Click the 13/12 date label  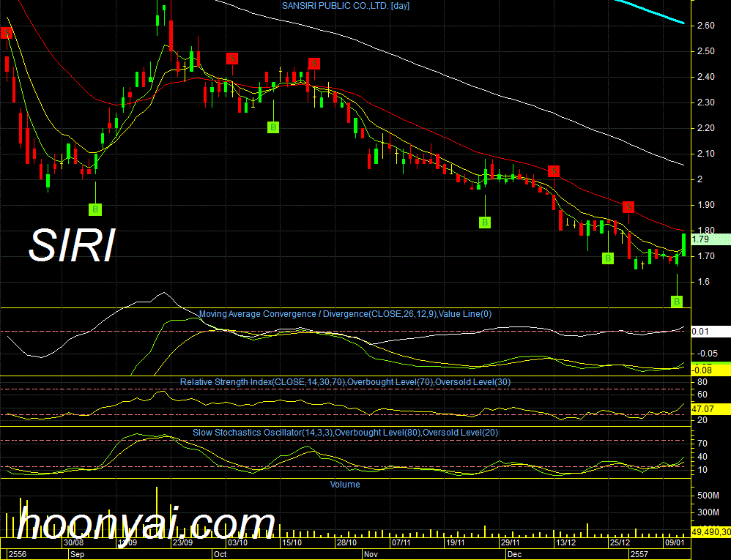pos(565,542)
